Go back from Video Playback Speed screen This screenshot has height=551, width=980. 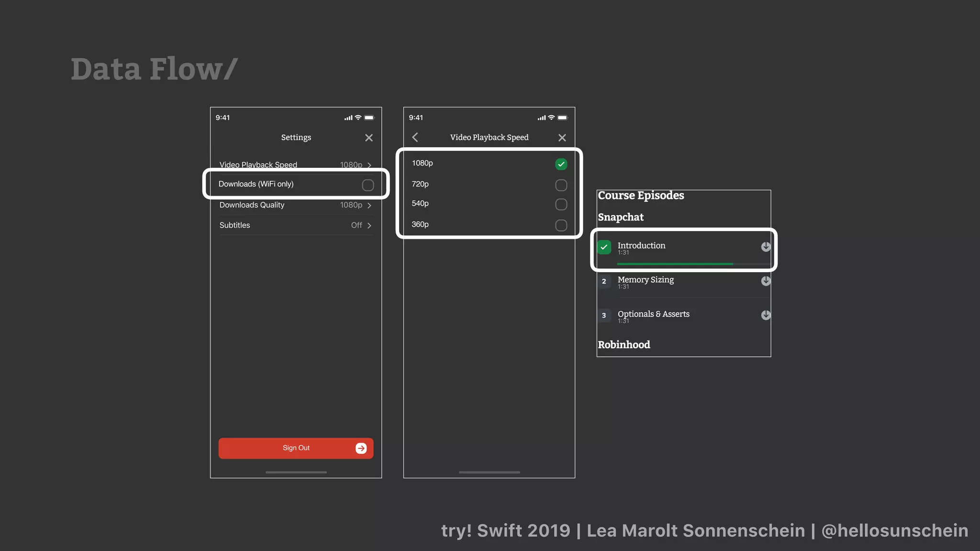coord(415,137)
